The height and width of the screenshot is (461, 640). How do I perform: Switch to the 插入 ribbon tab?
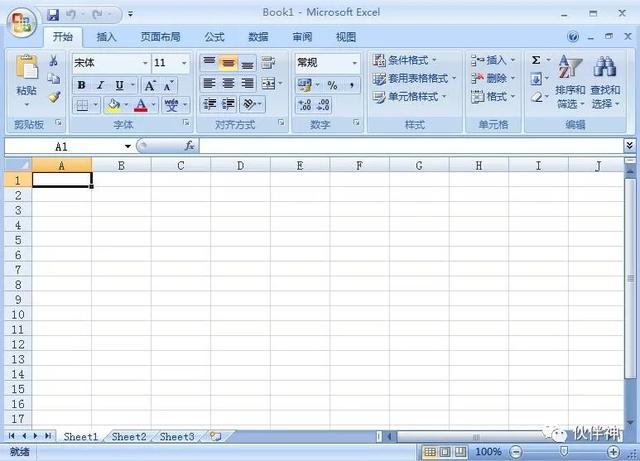[x=106, y=37]
